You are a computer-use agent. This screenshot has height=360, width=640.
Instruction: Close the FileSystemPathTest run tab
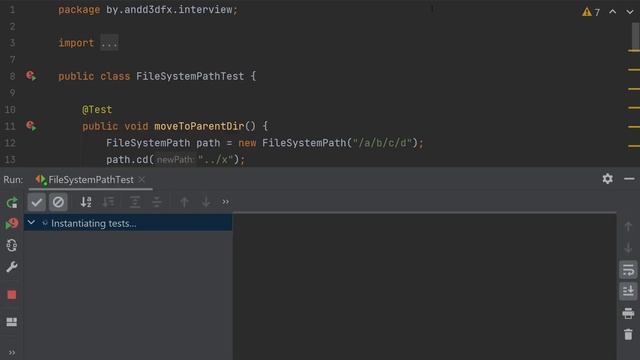[x=142, y=179]
